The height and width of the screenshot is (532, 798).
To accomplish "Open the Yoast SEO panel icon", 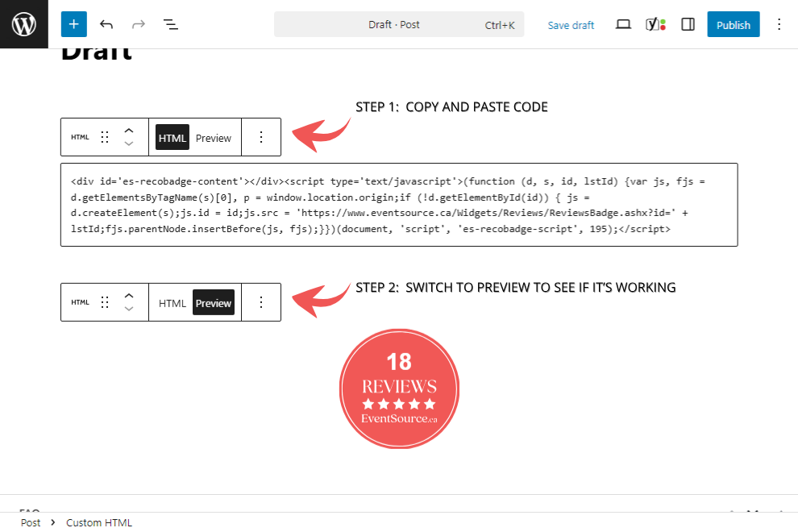I will coord(655,24).
